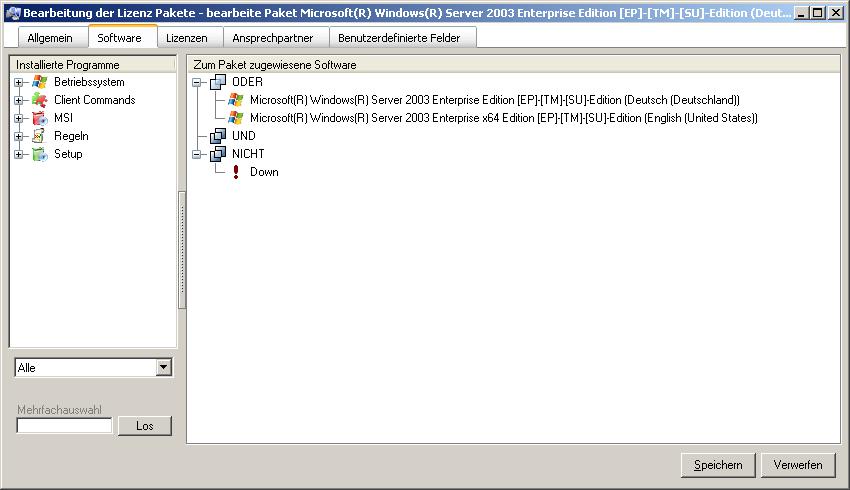The width and height of the screenshot is (850, 490).
Task: Select the Betriebssystem label
Action: pos(89,82)
